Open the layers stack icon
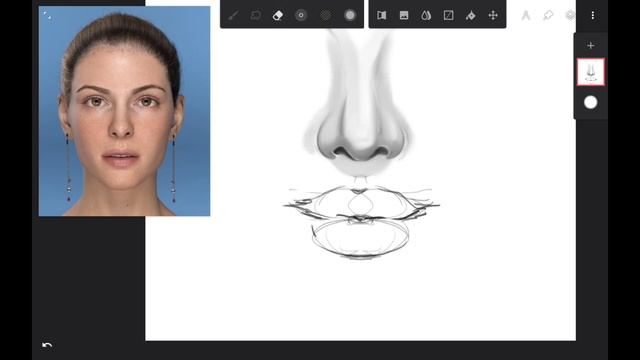Screen dimensions: 640x360 570,16
